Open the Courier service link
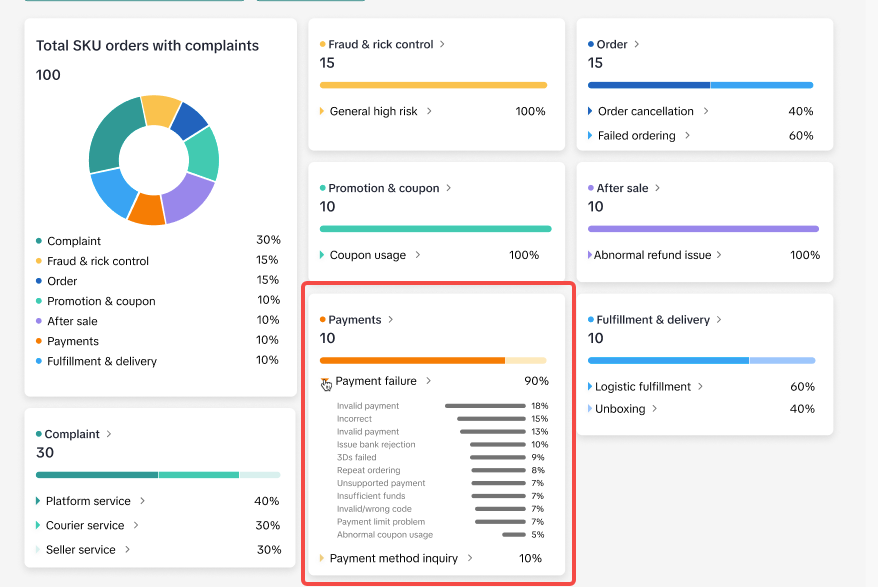This screenshot has height=587, width=878. click(x=85, y=525)
